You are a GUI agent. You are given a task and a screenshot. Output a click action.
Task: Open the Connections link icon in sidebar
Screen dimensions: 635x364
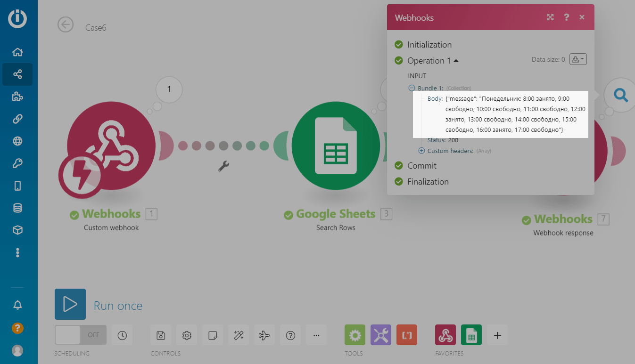(x=17, y=119)
